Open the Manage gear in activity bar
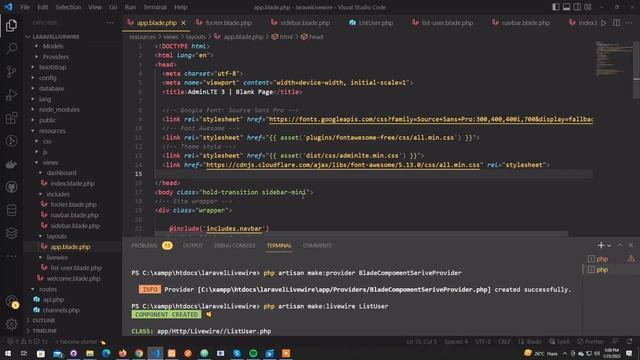Viewport: 640px width, 360px height. click(x=11, y=324)
